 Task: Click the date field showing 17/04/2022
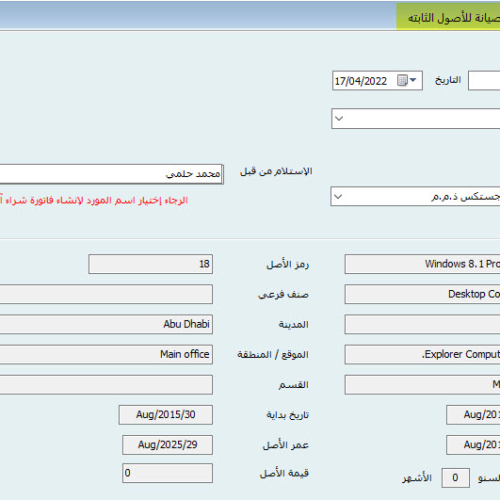pyautogui.click(x=377, y=80)
